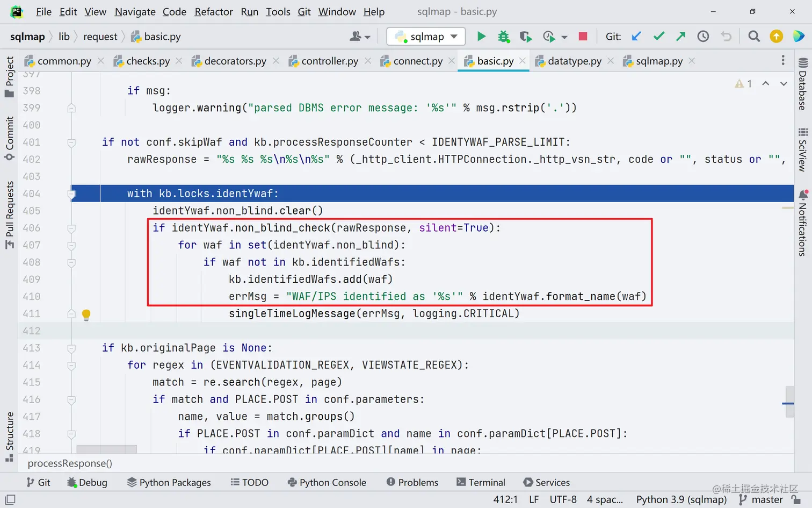Open the TODO tool window
The width and height of the screenshot is (812, 508).
pos(249,482)
